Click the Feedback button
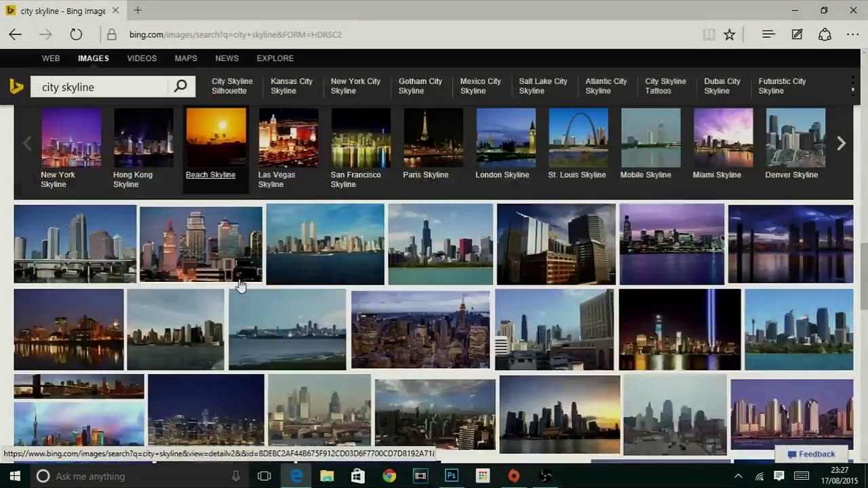868x488 pixels. 811,454
